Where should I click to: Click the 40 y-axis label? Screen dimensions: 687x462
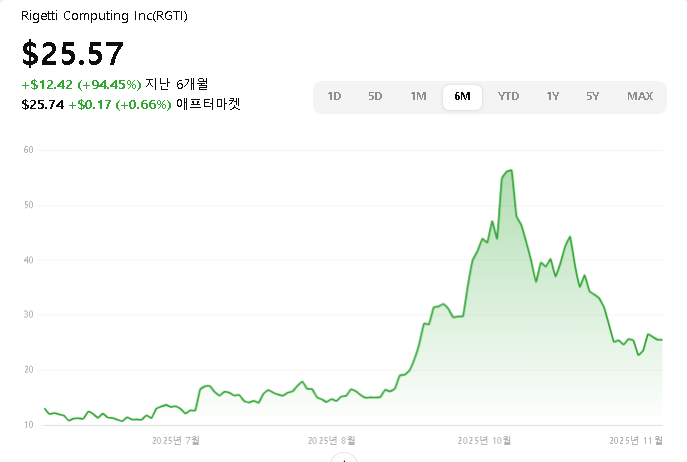coord(28,260)
